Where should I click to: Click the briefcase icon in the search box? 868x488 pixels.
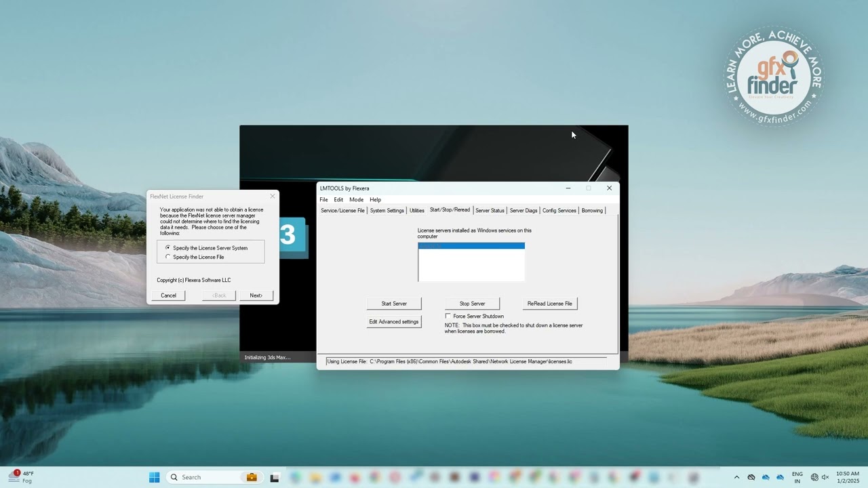(x=252, y=477)
